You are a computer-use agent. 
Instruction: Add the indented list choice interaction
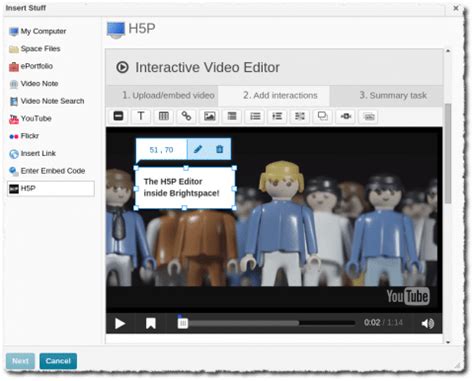277,116
